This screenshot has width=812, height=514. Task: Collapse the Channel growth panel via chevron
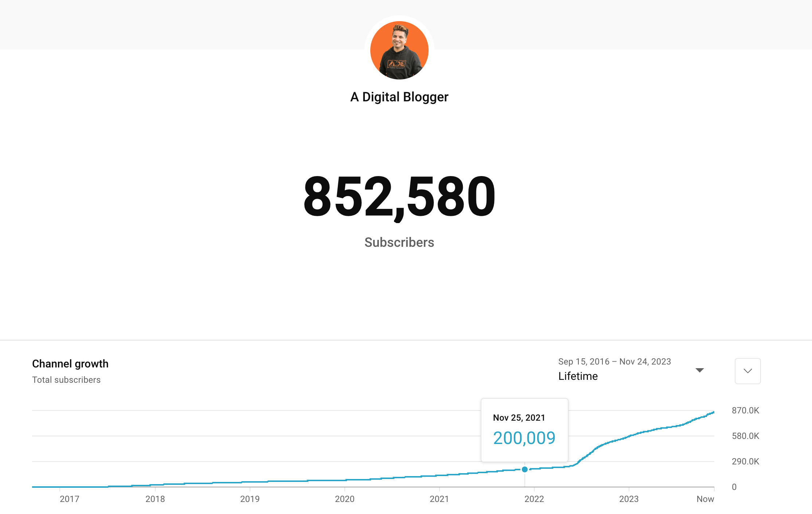pos(747,371)
